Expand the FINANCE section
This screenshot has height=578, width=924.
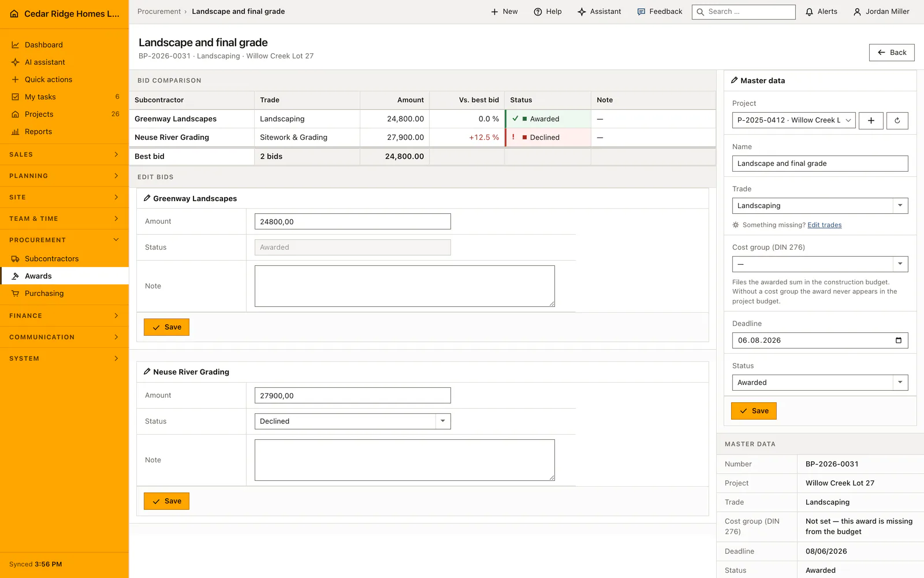point(64,316)
